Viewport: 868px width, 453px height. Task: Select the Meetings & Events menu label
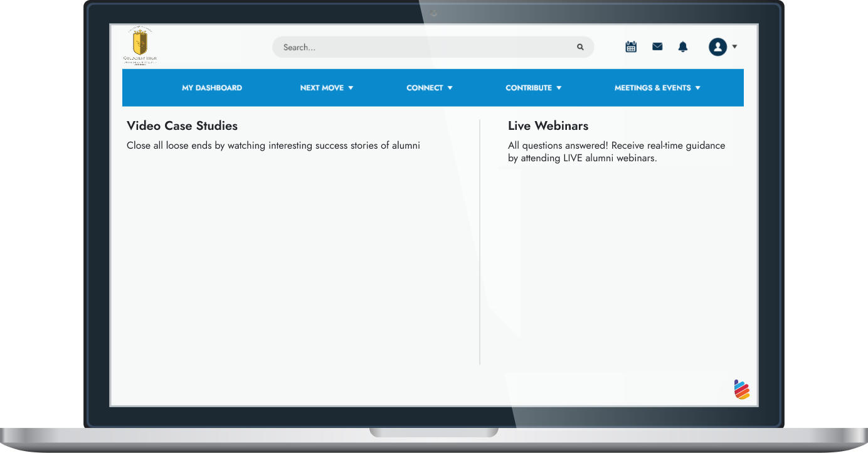click(652, 88)
